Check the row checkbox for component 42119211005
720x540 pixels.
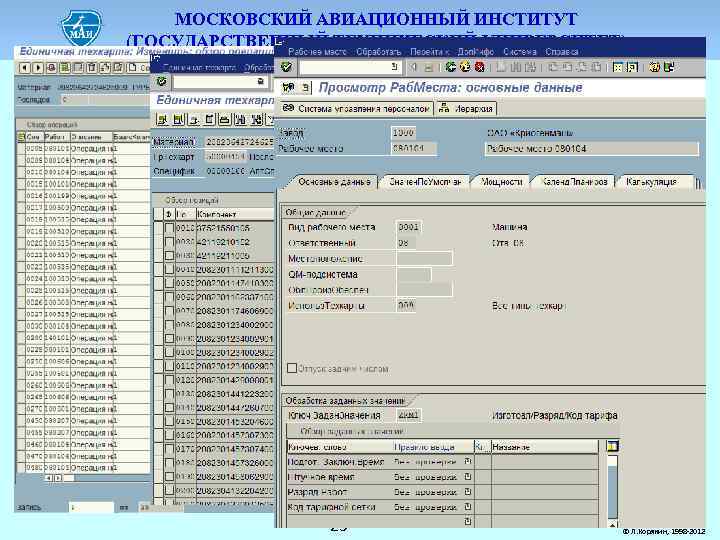[169, 255]
